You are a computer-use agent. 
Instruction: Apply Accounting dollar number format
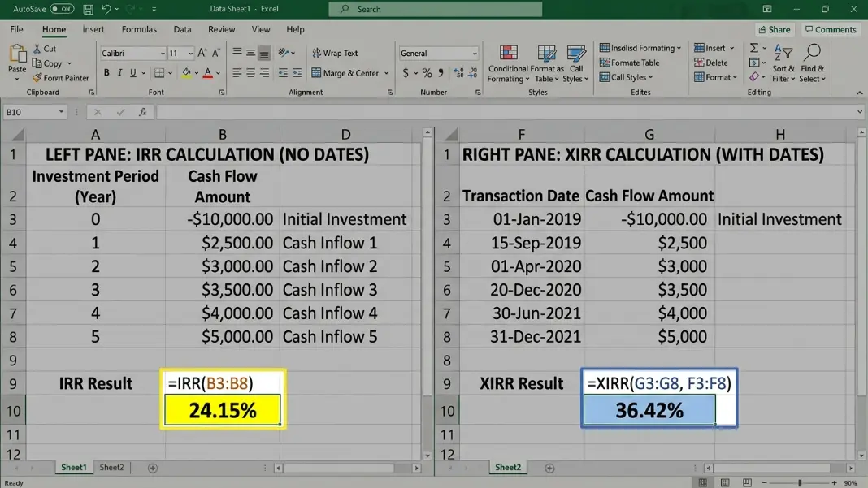click(x=406, y=73)
